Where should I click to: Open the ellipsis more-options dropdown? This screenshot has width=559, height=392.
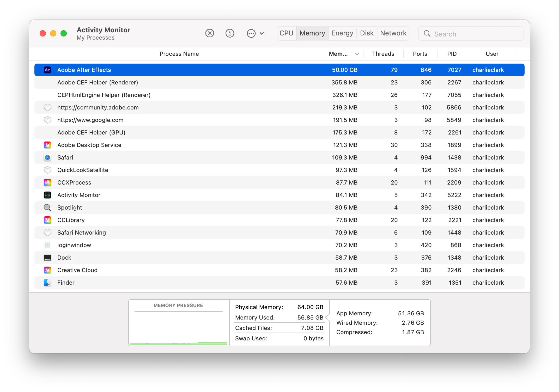[251, 33]
